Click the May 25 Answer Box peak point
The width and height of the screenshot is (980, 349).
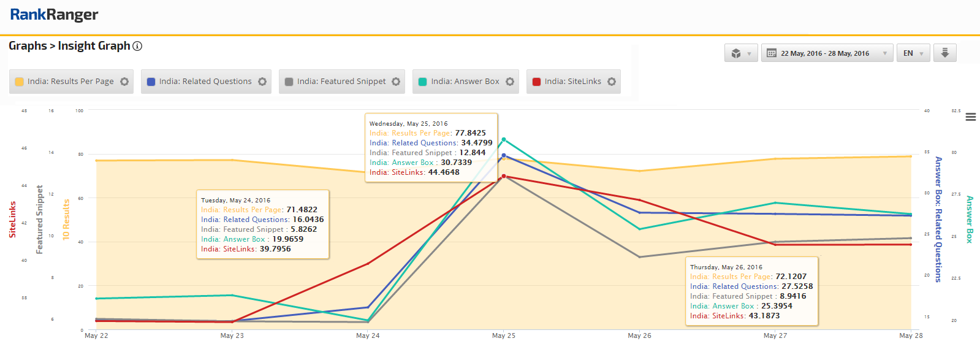tap(504, 140)
